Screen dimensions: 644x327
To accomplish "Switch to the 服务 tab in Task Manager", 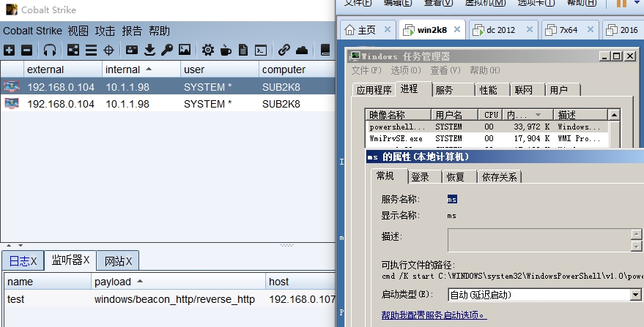I will 444,90.
